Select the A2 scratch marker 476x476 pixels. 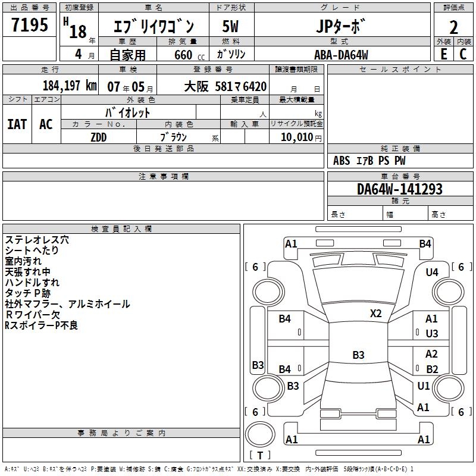(431, 354)
